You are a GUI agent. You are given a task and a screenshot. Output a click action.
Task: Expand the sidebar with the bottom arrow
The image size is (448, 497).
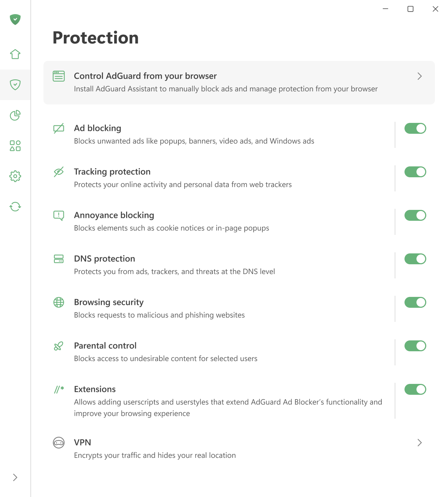(x=15, y=477)
